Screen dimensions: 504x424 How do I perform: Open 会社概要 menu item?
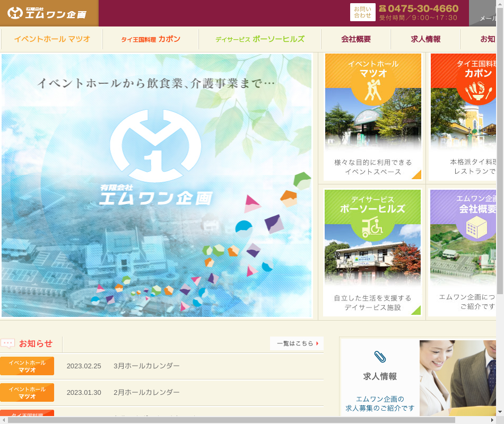[356, 39]
